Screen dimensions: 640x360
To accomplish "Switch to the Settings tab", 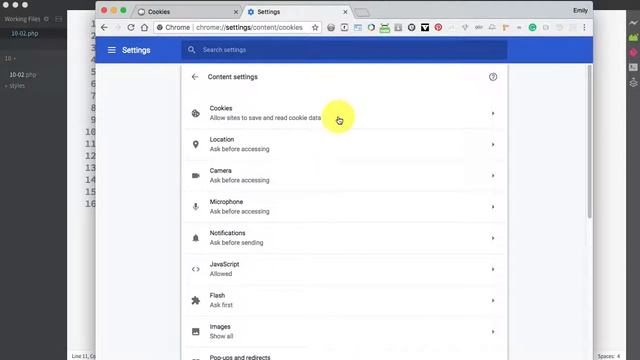I will coord(297,12).
